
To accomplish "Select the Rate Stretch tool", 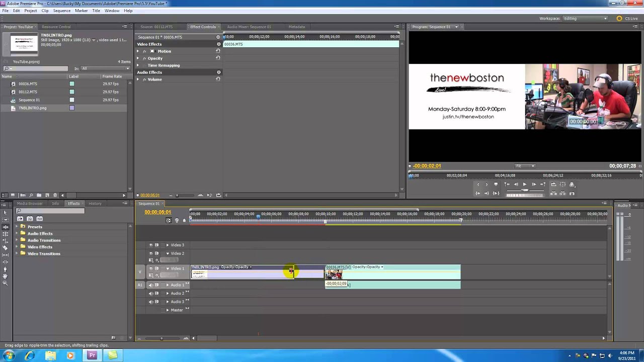I will point(5,240).
